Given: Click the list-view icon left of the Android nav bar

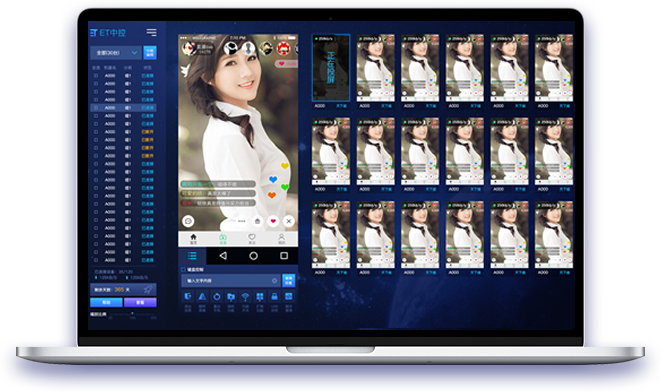Looking at the screenshot, I should (192, 256).
